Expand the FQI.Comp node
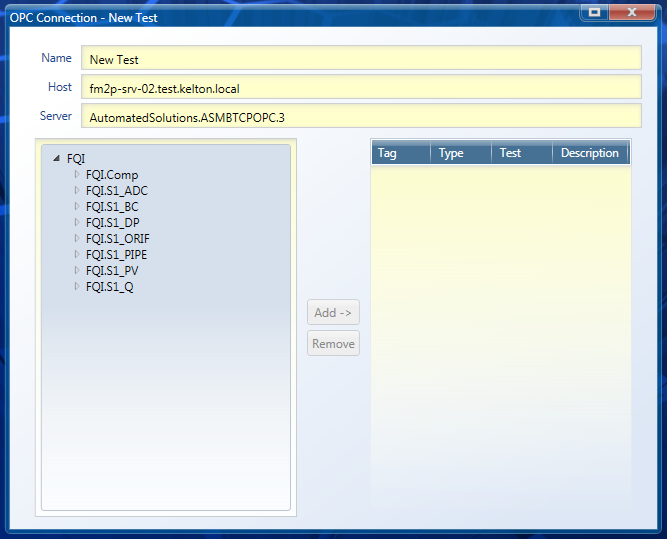Viewport: 667px width, 539px height. (x=77, y=174)
